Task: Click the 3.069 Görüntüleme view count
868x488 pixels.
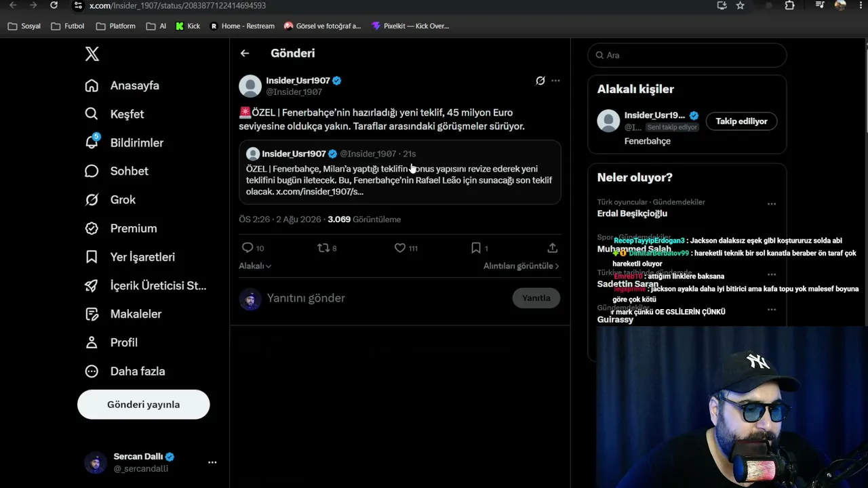Action: pos(364,220)
